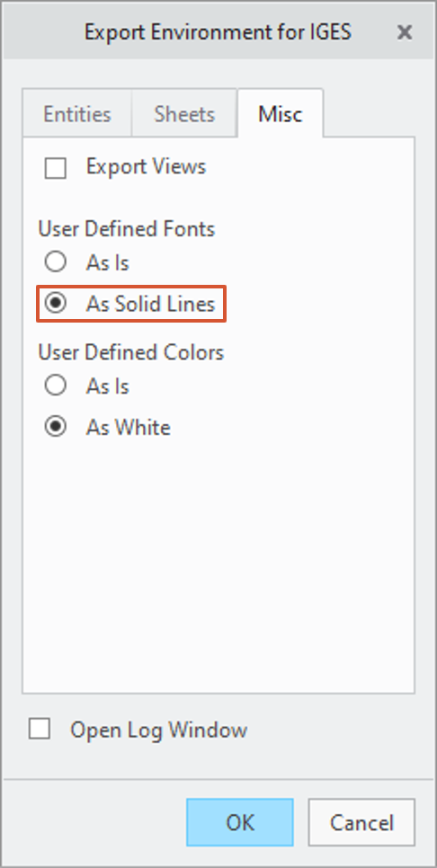Viewport: 437px width, 868px height.
Task: Click the empty area of the Misc panel
Action: click(218, 564)
